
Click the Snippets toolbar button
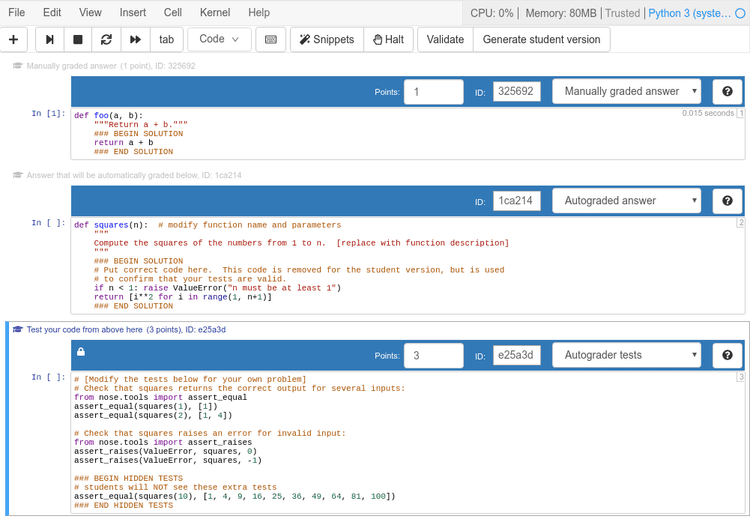[x=325, y=40]
